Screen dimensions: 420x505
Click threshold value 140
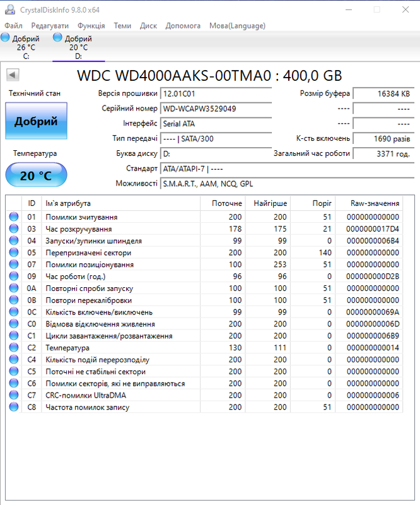click(325, 252)
